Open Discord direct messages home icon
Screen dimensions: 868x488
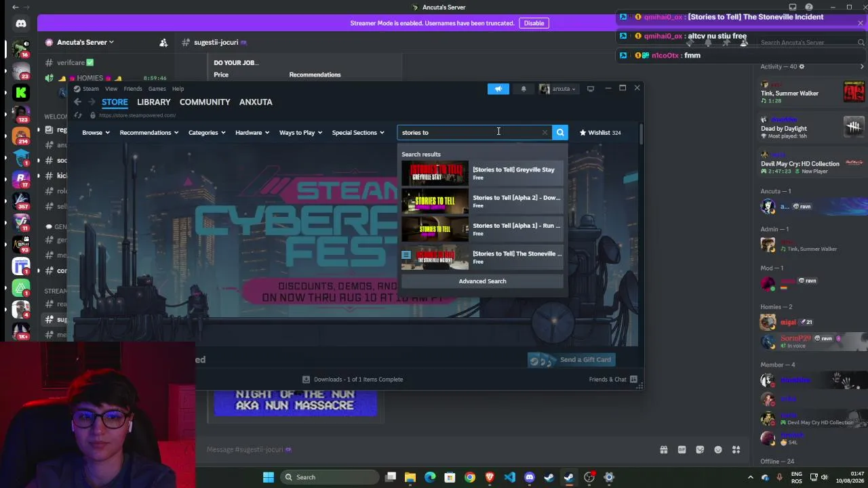21,24
